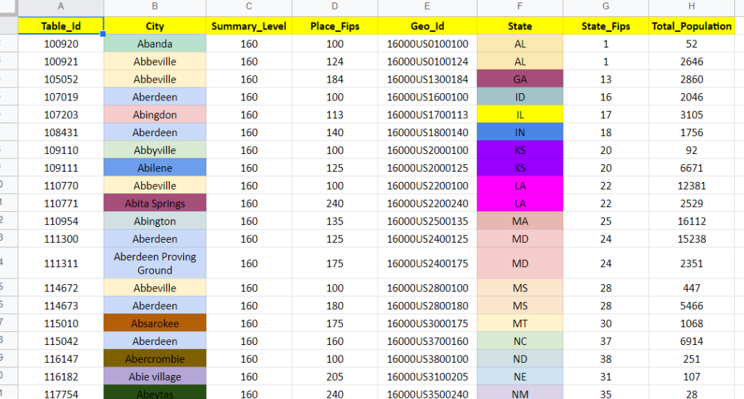Select column F header

point(520,7)
